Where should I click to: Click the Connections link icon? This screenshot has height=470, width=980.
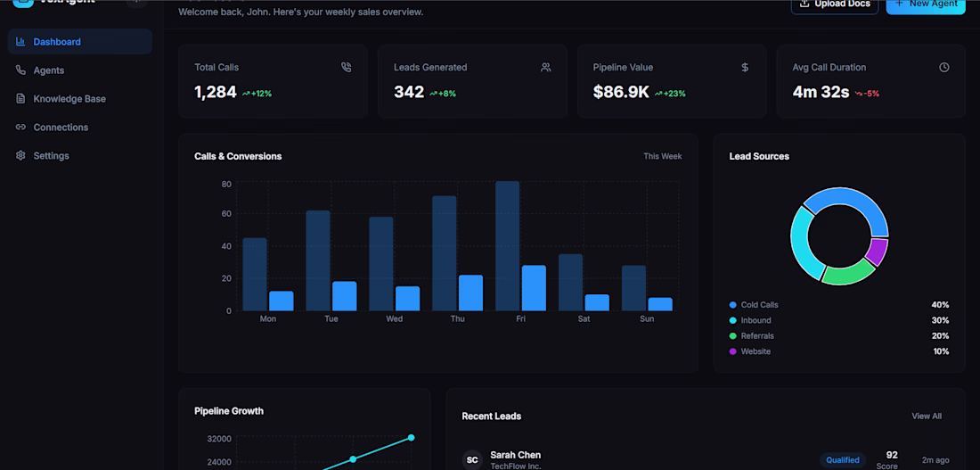tap(20, 127)
